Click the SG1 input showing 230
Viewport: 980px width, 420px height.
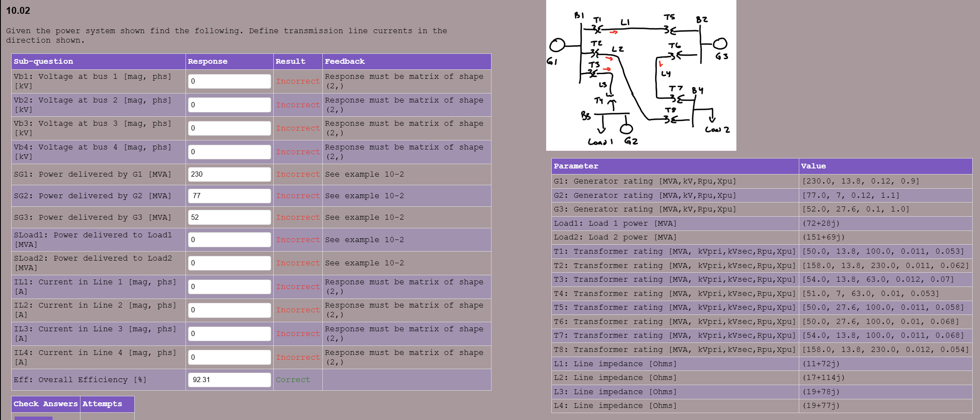coord(229,174)
